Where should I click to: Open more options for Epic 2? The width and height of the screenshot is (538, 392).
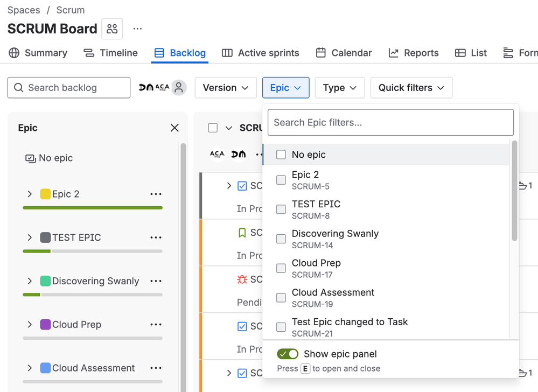[x=156, y=194]
